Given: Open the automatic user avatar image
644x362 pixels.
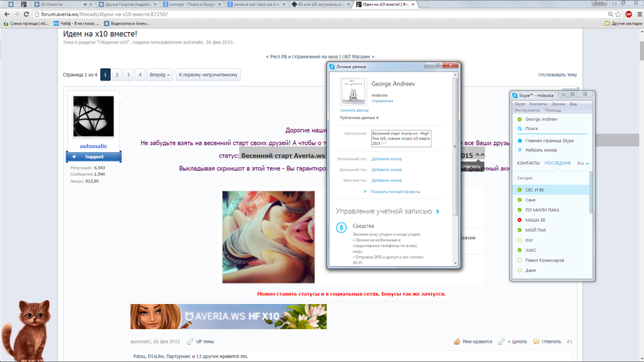Looking at the screenshot, I should 93,117.
